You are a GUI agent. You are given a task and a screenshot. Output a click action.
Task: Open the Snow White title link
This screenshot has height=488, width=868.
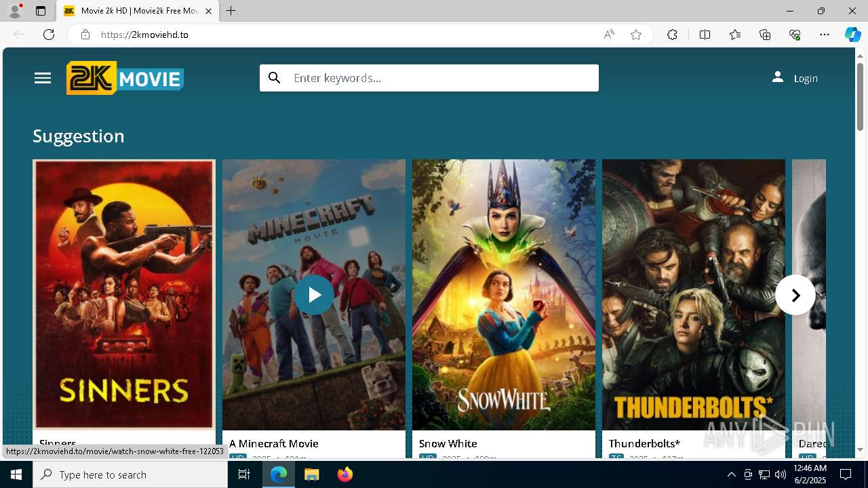[448, 443]
